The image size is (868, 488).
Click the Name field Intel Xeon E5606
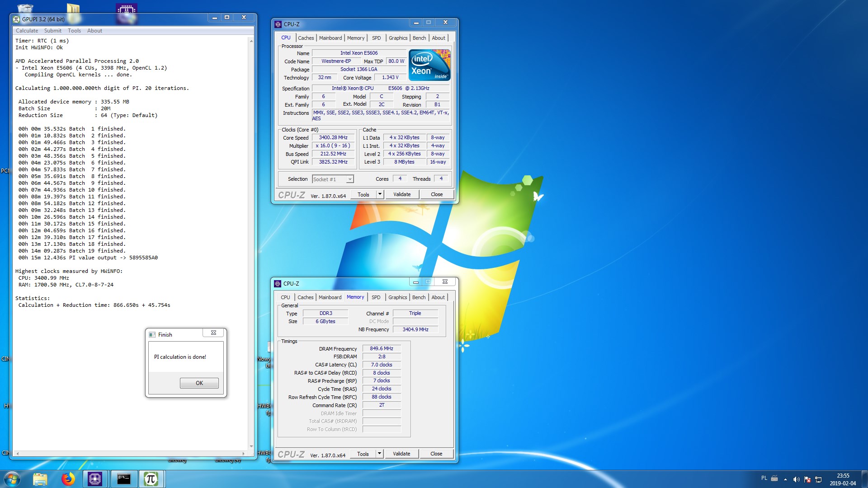coord(359,53)
